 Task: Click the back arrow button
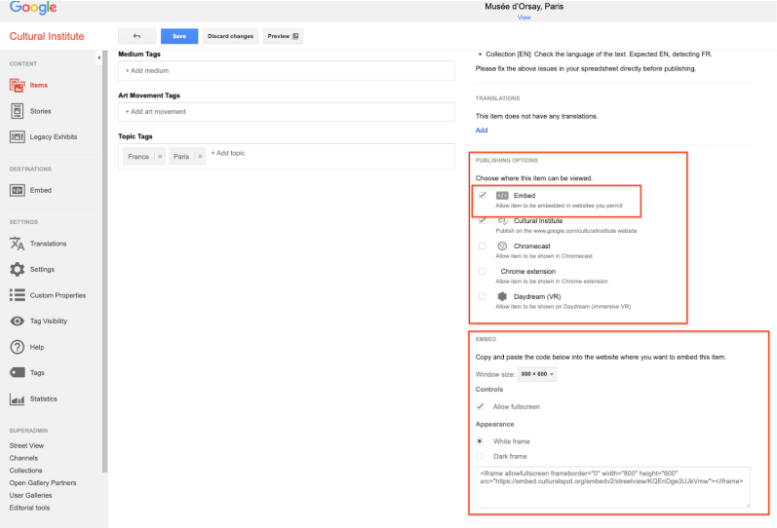click(137, 36)
